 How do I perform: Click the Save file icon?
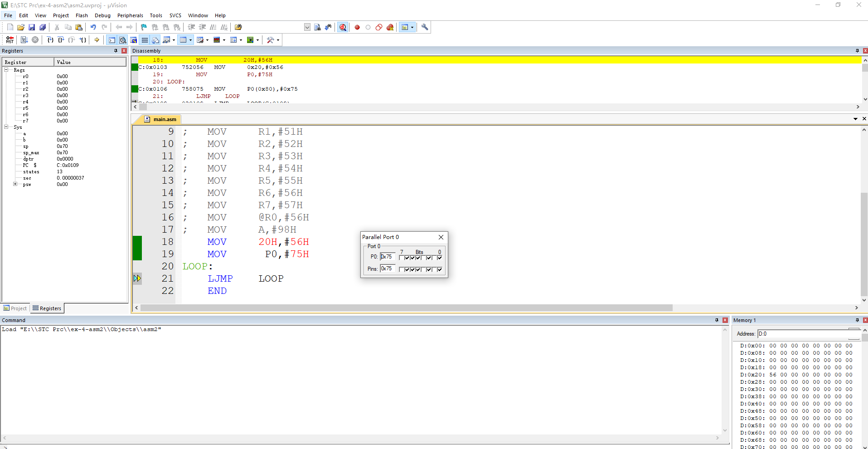click(x=32, y=27)
